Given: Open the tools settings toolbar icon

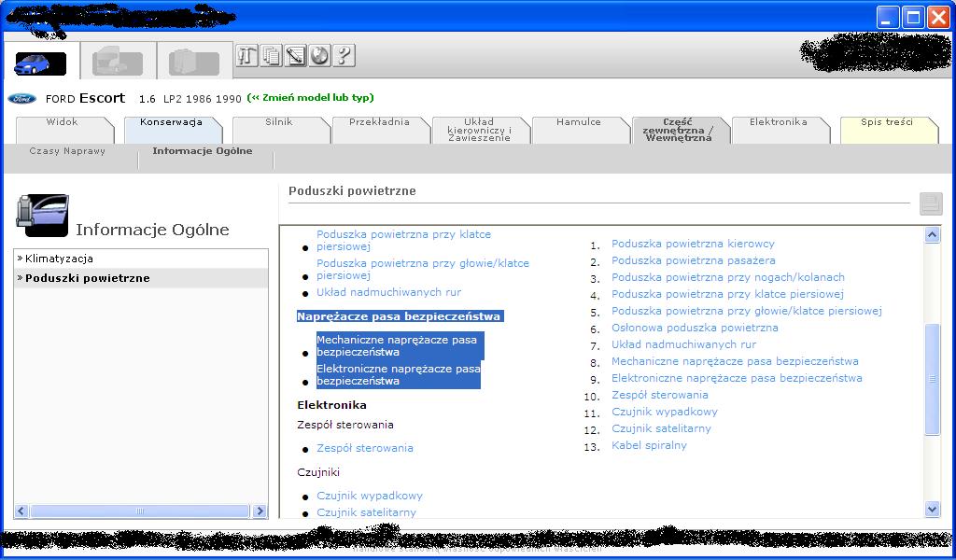Looking at the screenshot, I should pyautogui.click(x=246, y=55).
